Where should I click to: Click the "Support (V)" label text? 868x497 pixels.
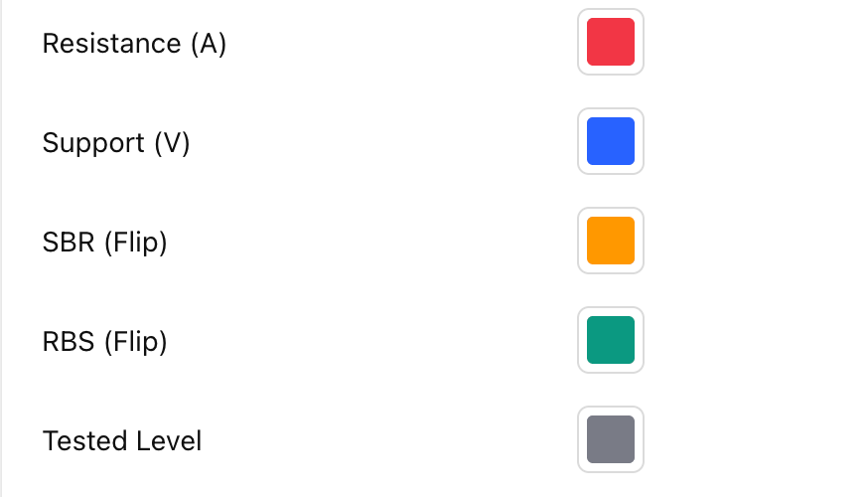115,143
